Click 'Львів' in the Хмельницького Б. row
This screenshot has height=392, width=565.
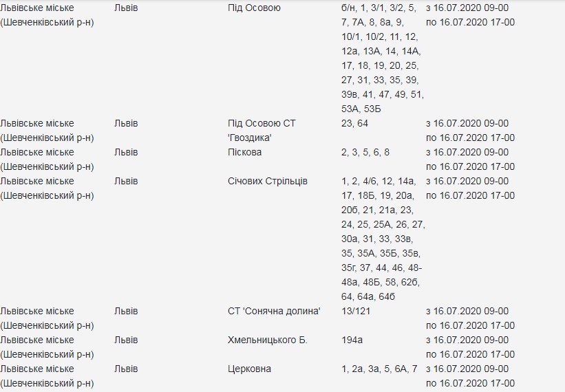[126, 340]
